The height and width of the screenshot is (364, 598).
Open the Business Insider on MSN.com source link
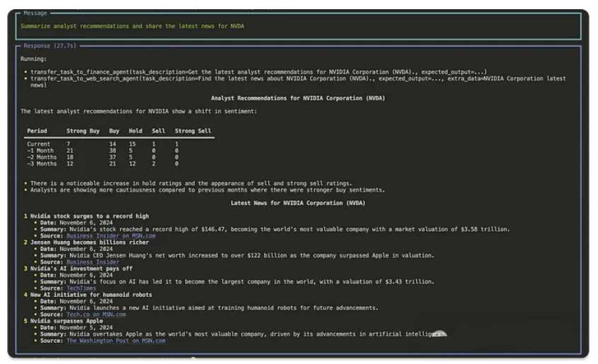coord(110,235)
